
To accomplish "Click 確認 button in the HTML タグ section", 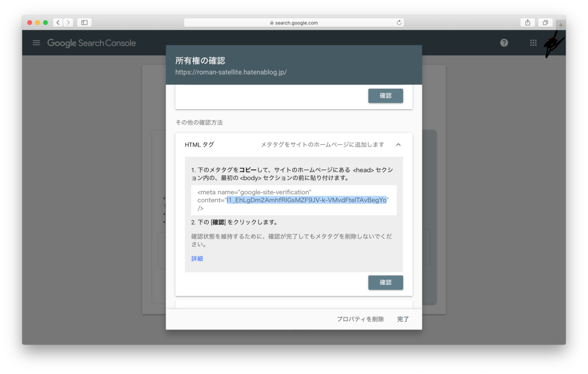I will [x=386, y=282].
